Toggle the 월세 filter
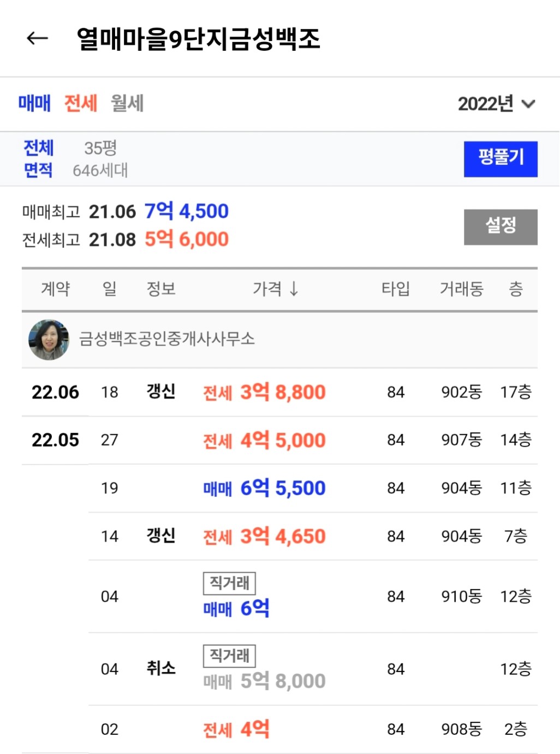Image resolution: width=560 pixels, height=754 pixels. 127,103
